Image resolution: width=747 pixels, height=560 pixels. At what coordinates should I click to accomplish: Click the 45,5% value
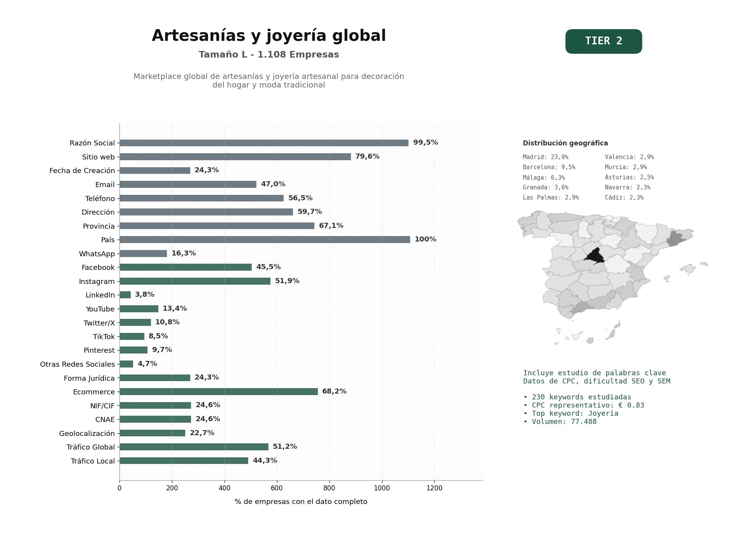tap(268, 267)
